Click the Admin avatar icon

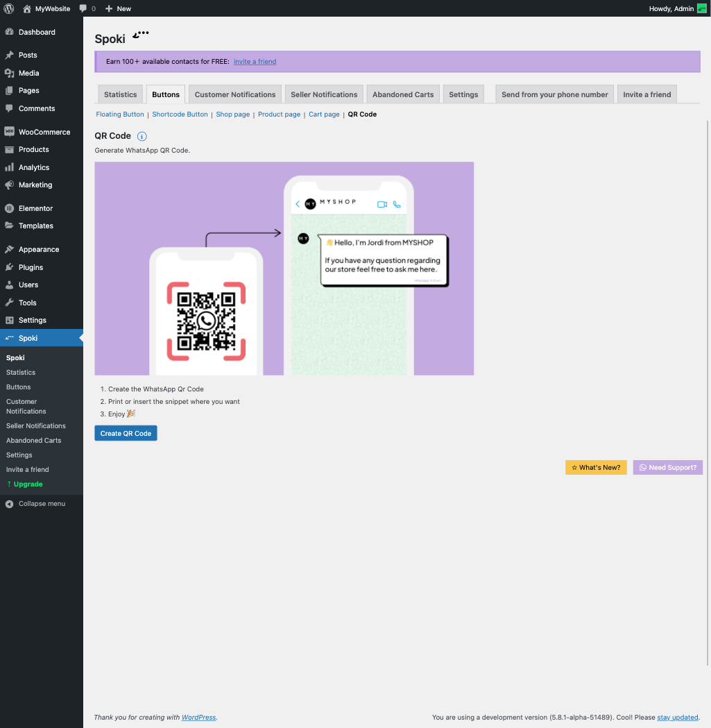702,8
